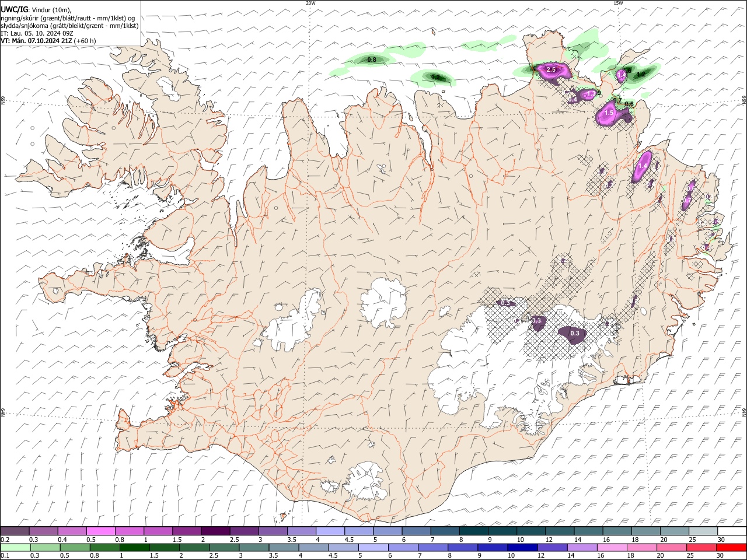Select the pale grey 25–30 swatch, upper legend
The image size is (747, 560).
704,531
